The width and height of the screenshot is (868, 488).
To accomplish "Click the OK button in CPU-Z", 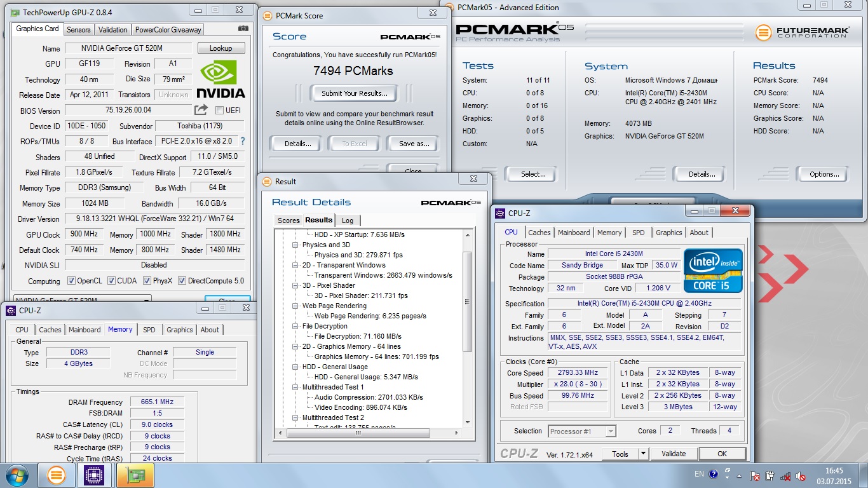I will tap(722, 454).
